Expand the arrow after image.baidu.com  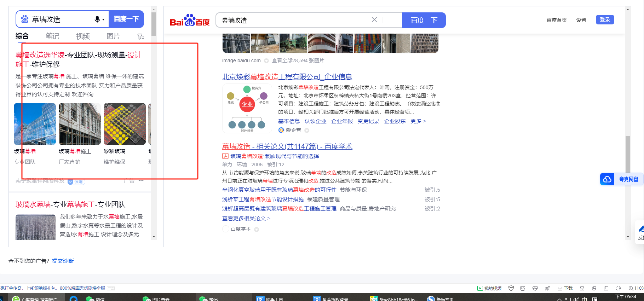point(266,61)
